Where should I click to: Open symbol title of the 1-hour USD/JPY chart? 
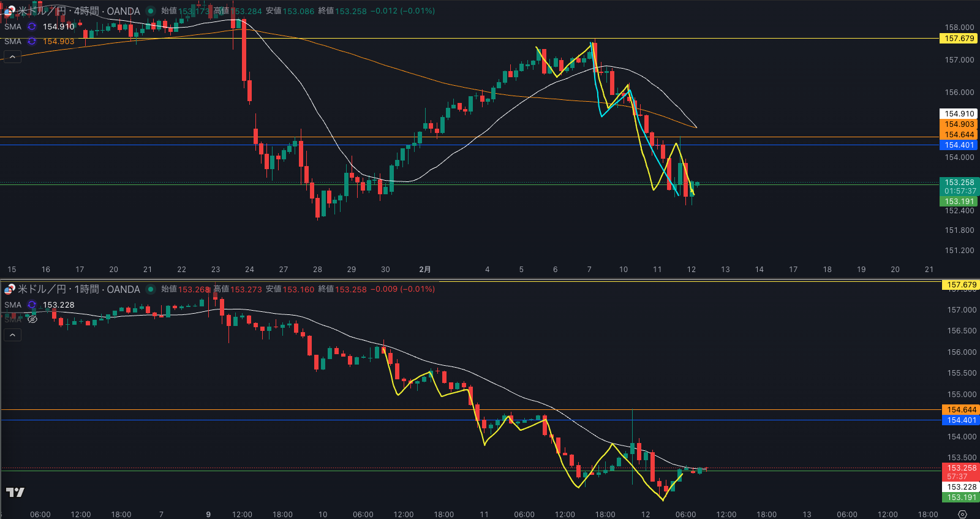(x=79, y=289)
